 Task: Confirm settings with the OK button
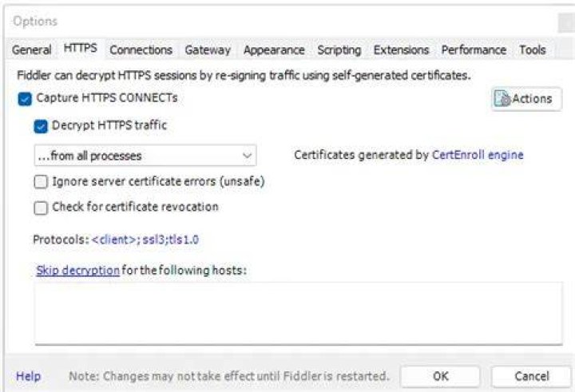(x=440, y=376)
